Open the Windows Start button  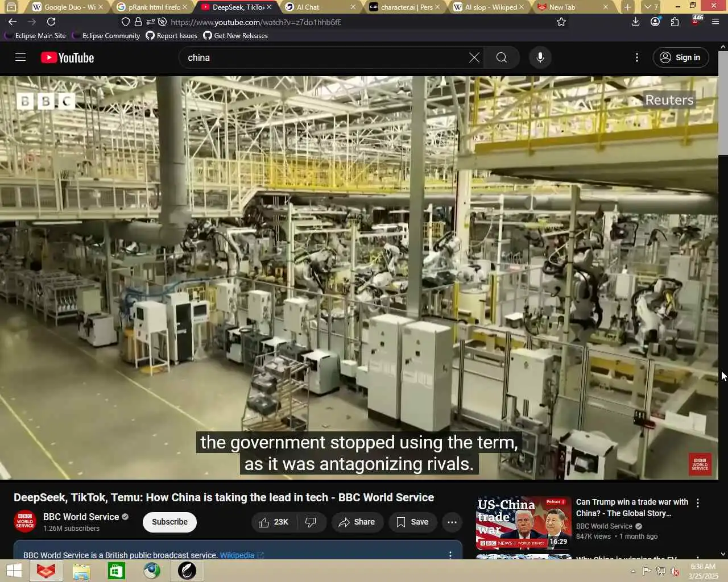14,571
